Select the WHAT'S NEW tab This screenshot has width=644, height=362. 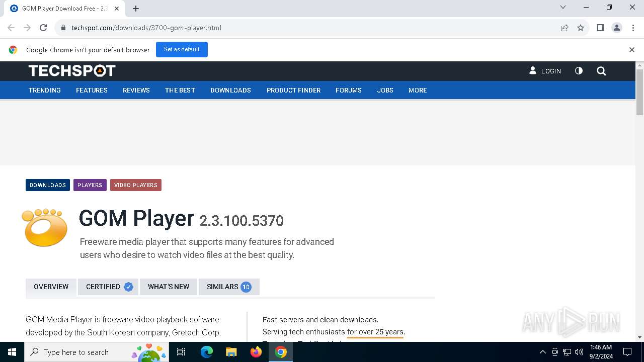(x=169, y=287)
